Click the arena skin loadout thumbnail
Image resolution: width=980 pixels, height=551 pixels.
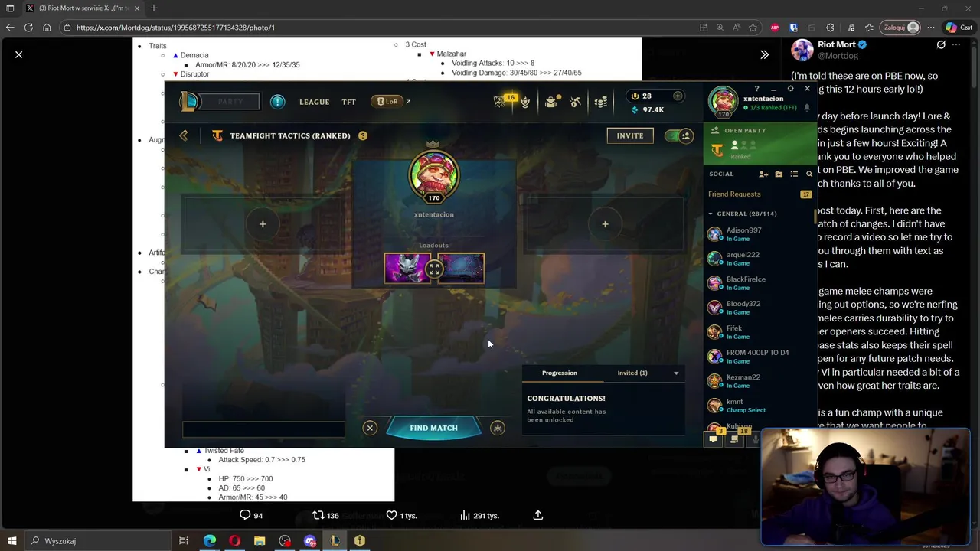coord(461,269)
